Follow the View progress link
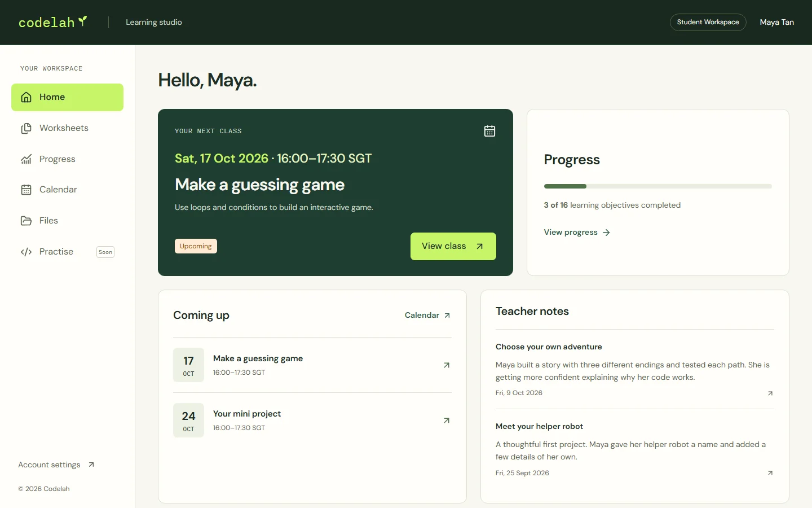Image resolution: width=812 pixels, height=508 pixels. 577,232
